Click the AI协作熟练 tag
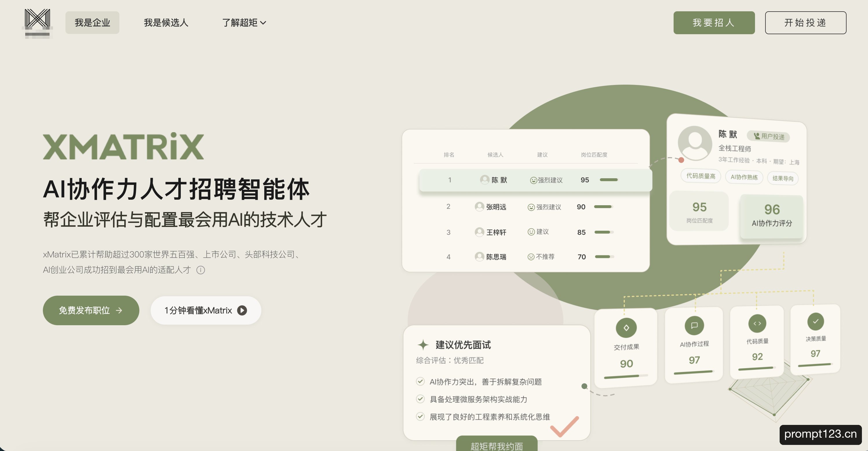The height and width of the screenshot is (451, 868). click(744, 177)
